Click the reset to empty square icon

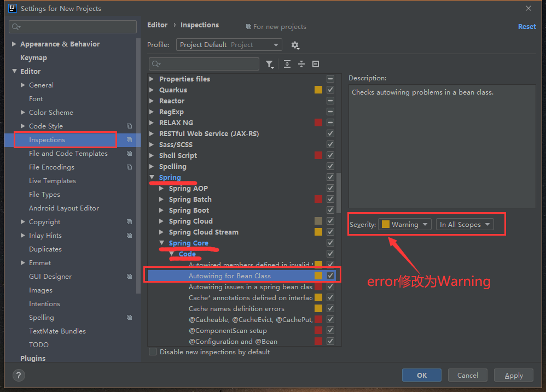click(316, 64)
